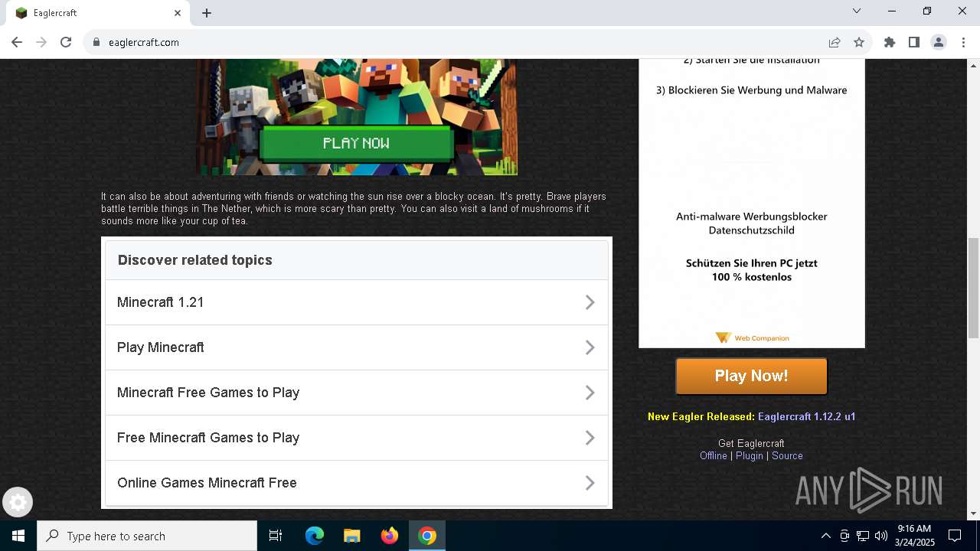This screenshot has width=980, height=551.
Task: Click the orange Play Now! button
Action: (x=751, y=376)
